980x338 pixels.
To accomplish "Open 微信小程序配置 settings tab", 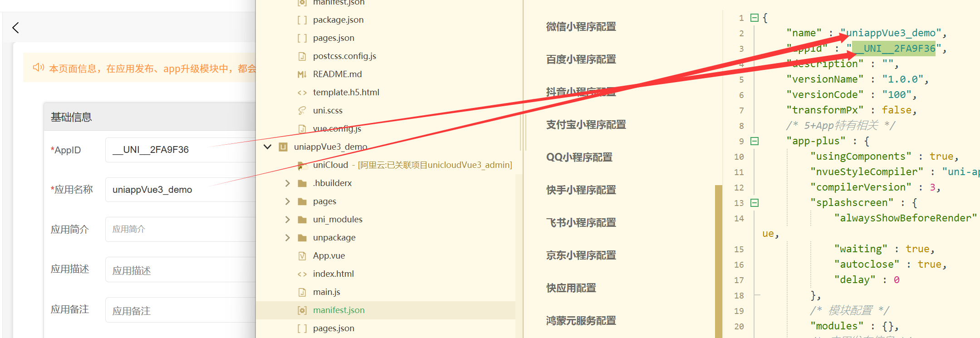I will click(581, 27).
